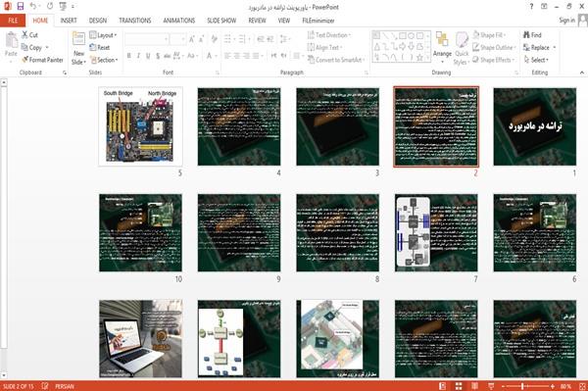Open the FILEminimizer tab
The image size is (588, 391).
[318, 21]
